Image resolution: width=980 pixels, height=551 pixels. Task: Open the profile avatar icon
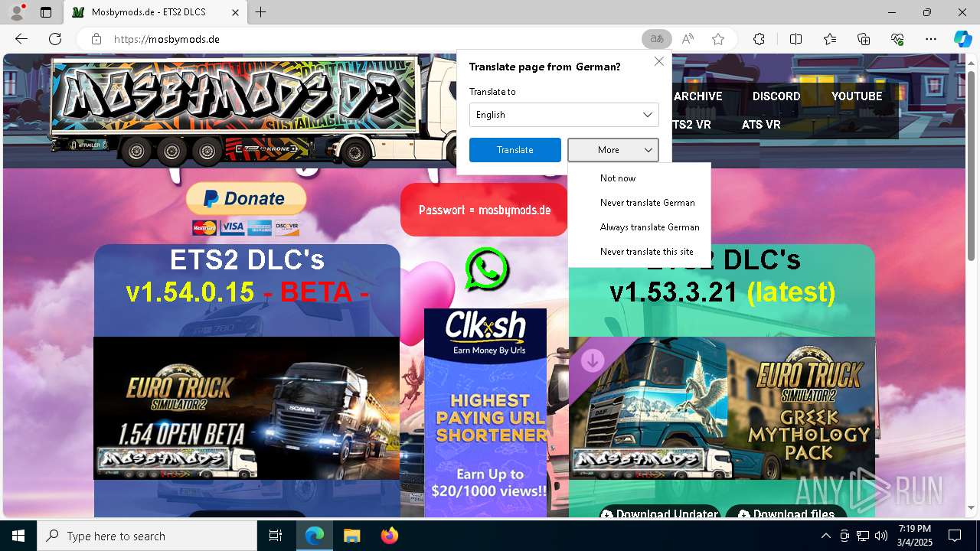(x=17, y=12)
